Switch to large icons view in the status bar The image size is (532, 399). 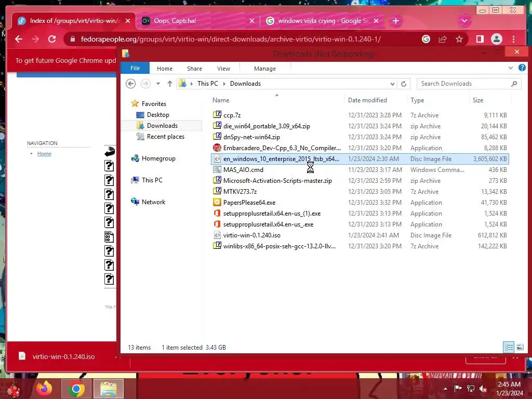click(x=520, y=347)
